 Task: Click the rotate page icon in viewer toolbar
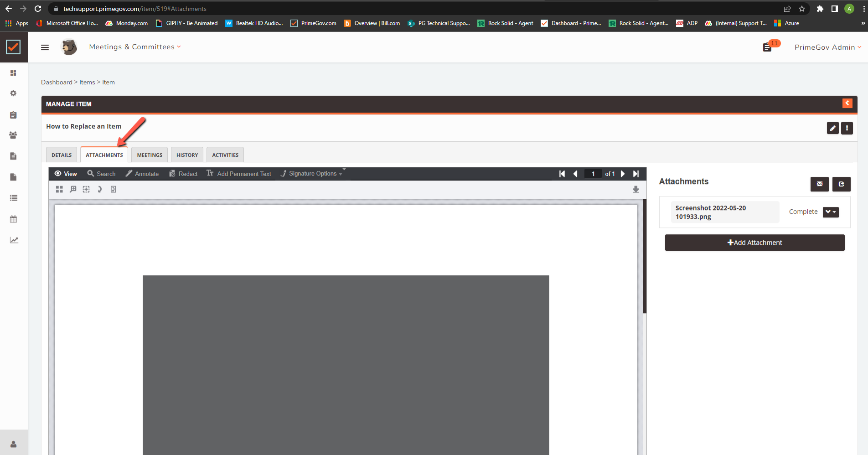[99, 189]
